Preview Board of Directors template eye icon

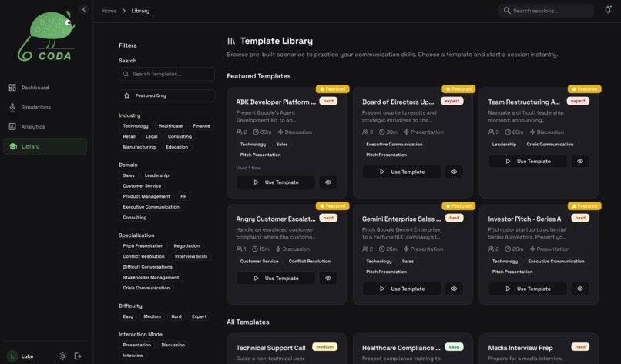point(454,172)
